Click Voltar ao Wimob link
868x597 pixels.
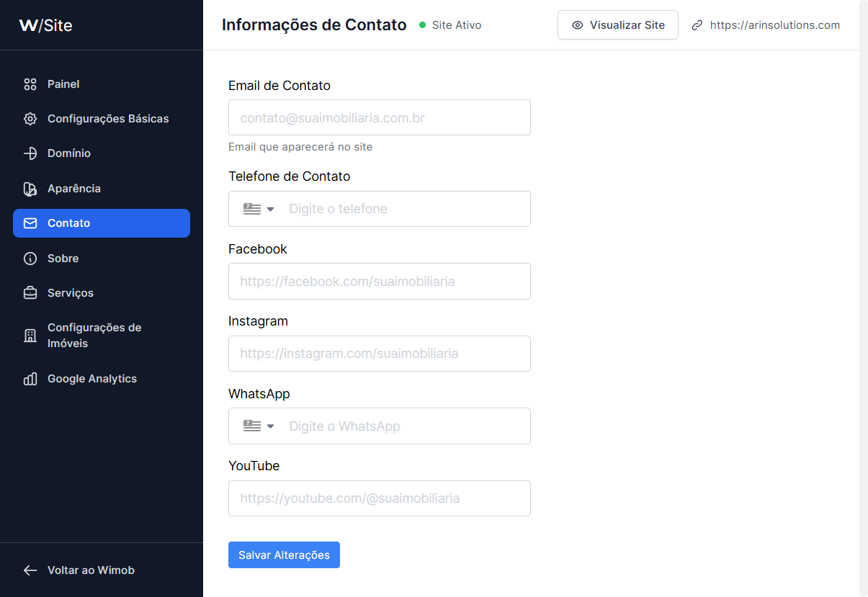point(91,570)
